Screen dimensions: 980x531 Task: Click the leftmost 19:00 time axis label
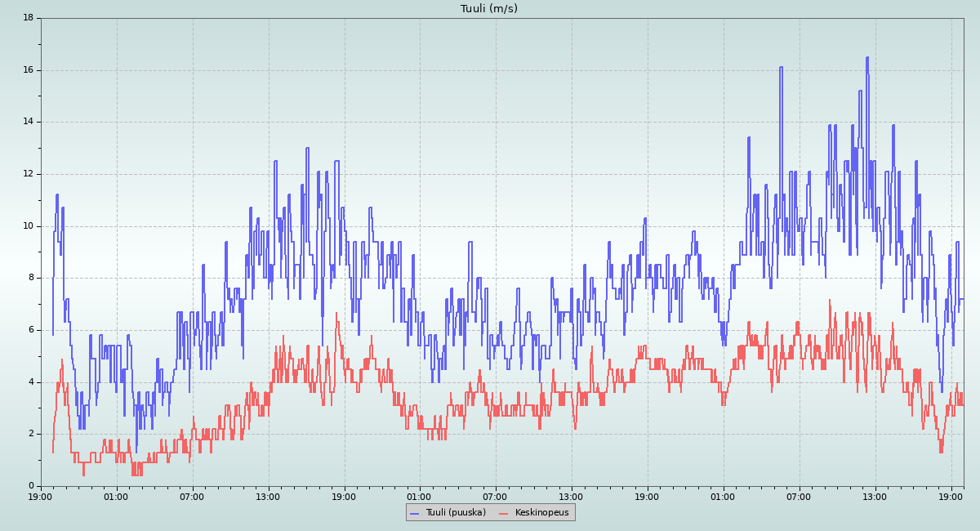pyautogui.click(x=41, y=497)
